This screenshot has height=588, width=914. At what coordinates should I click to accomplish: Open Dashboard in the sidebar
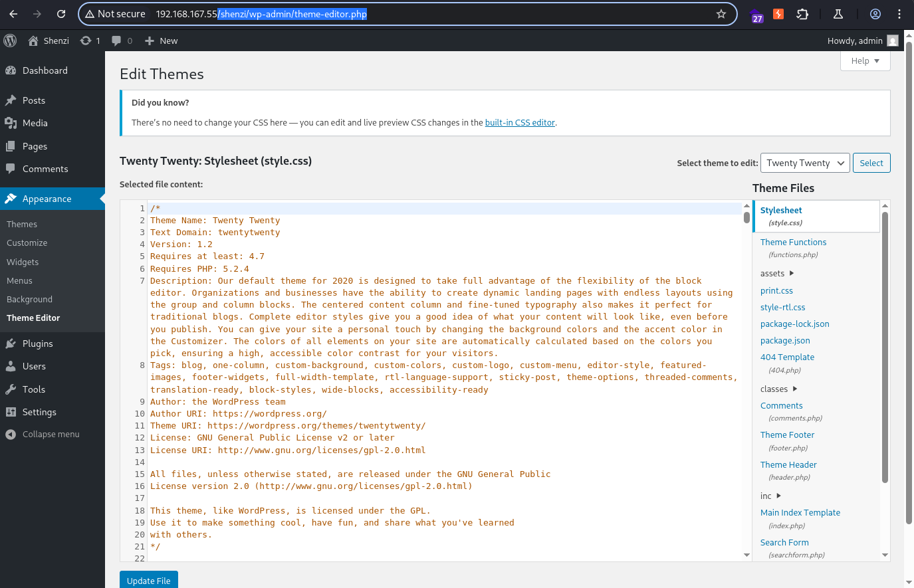(x=53, y=70)
